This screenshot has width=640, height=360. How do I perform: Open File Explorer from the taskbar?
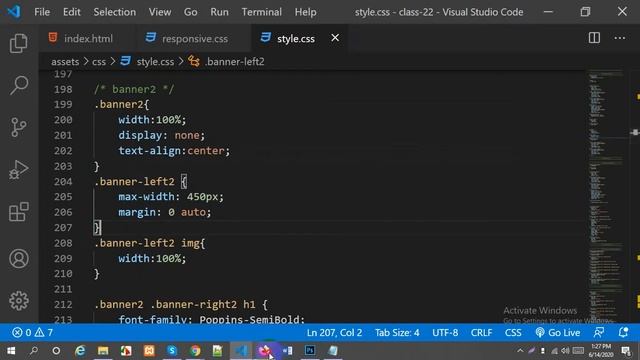pos(103,351)
